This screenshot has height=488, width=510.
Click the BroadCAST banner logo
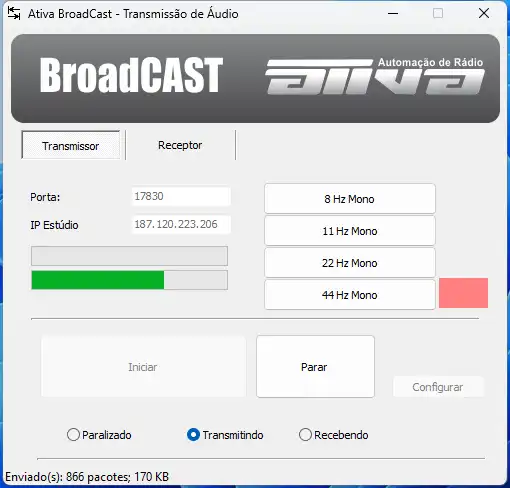131,75
